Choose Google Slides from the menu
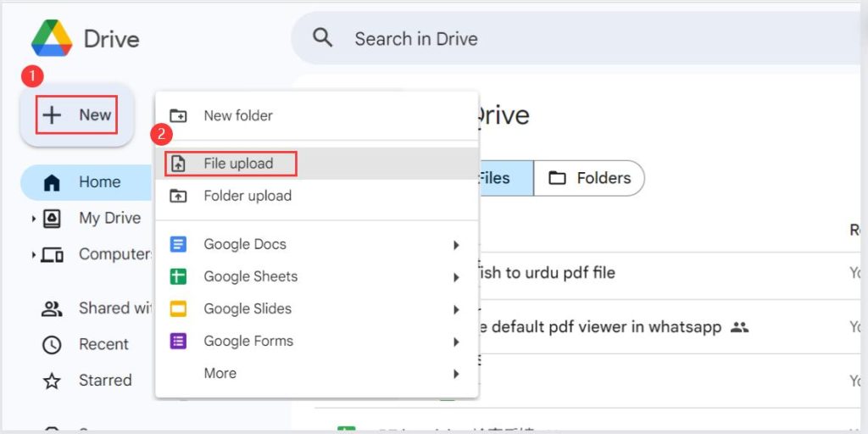Screen dimensions: 868x434 [x=317, y=309]
